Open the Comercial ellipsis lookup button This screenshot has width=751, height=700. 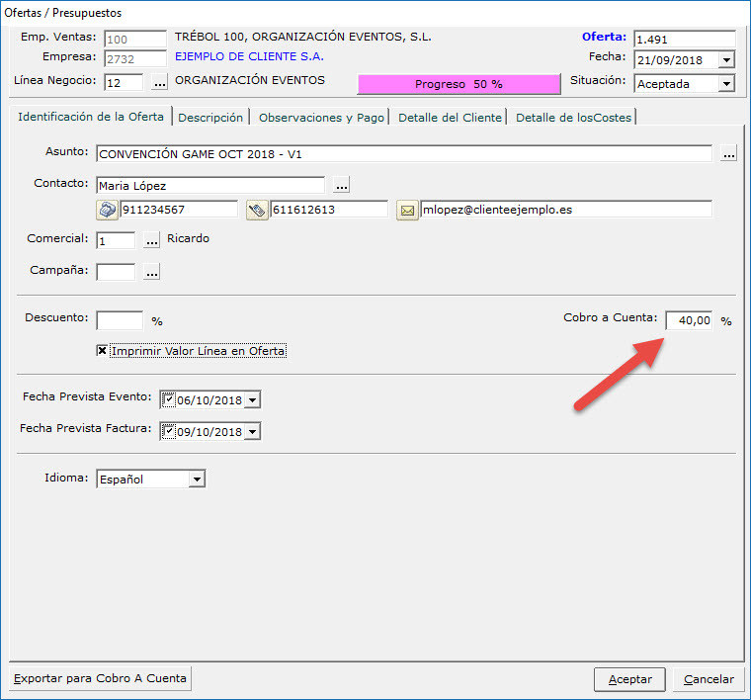[x=152, y=240]
